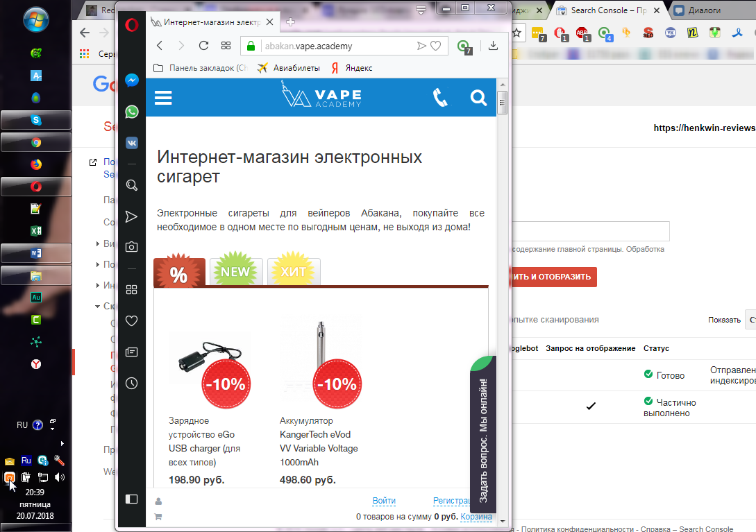Switch to the NEW products tab
756x532 pixels.
click(x=236, y=271)
